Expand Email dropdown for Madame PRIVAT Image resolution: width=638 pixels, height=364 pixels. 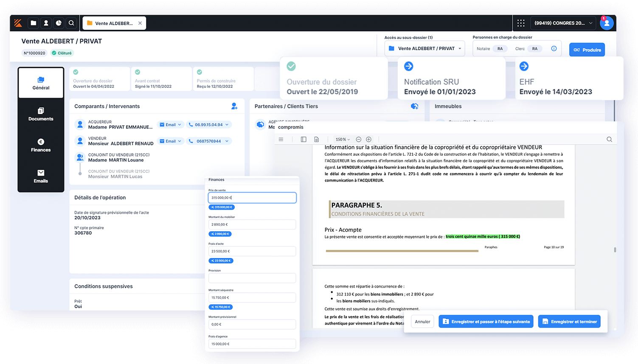[171, 125]
